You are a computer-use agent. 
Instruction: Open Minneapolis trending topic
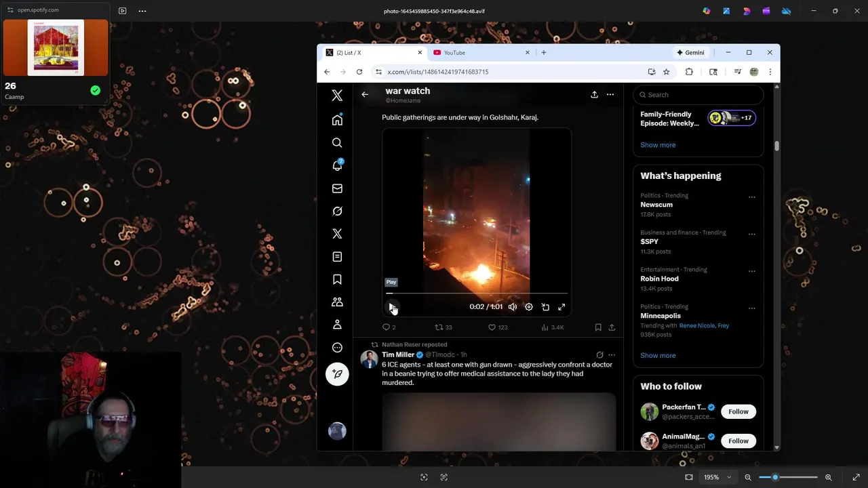pos(660,316)
